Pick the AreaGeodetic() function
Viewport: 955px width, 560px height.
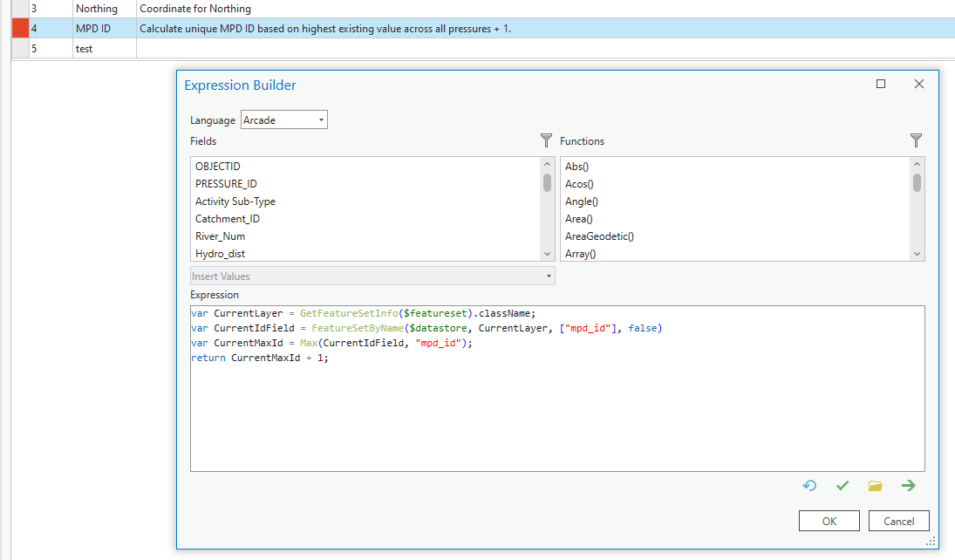(599, 236)
